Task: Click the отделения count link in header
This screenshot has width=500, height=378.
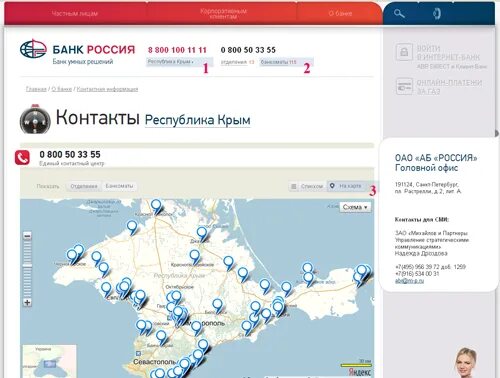Action: (237, 62)
